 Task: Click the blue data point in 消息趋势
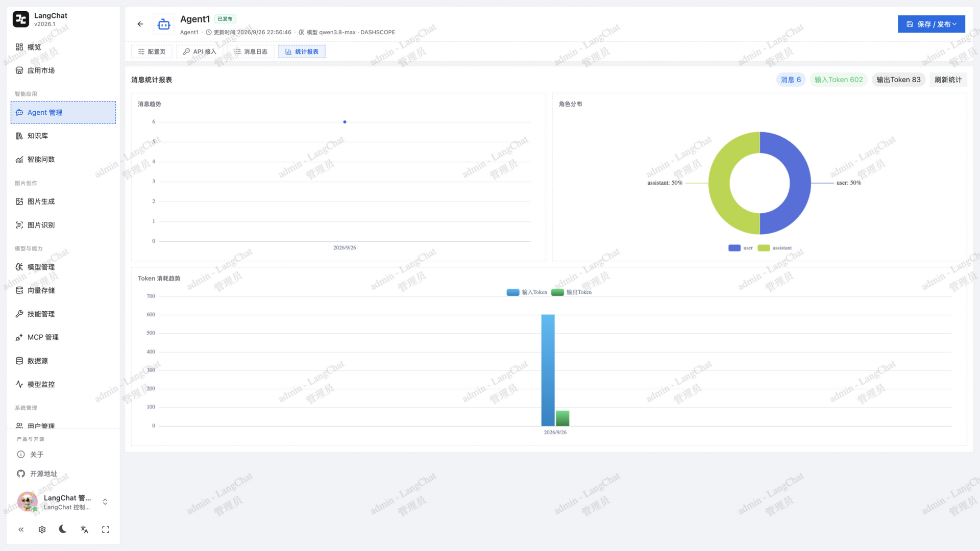(345, 122)
